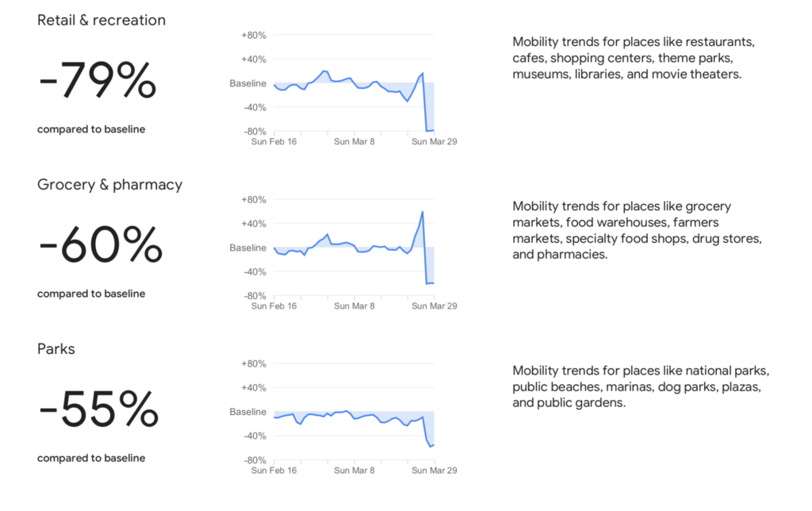The width and height of the screenshot is (812, 511).
Task: Click the Grocery chart's Sun Mar 8 label
Action: coord(354,305)
